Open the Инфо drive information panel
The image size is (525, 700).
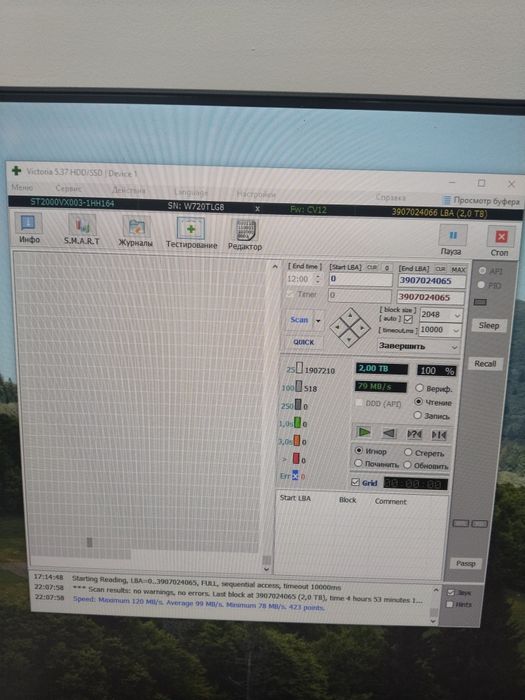click(29, 227)
